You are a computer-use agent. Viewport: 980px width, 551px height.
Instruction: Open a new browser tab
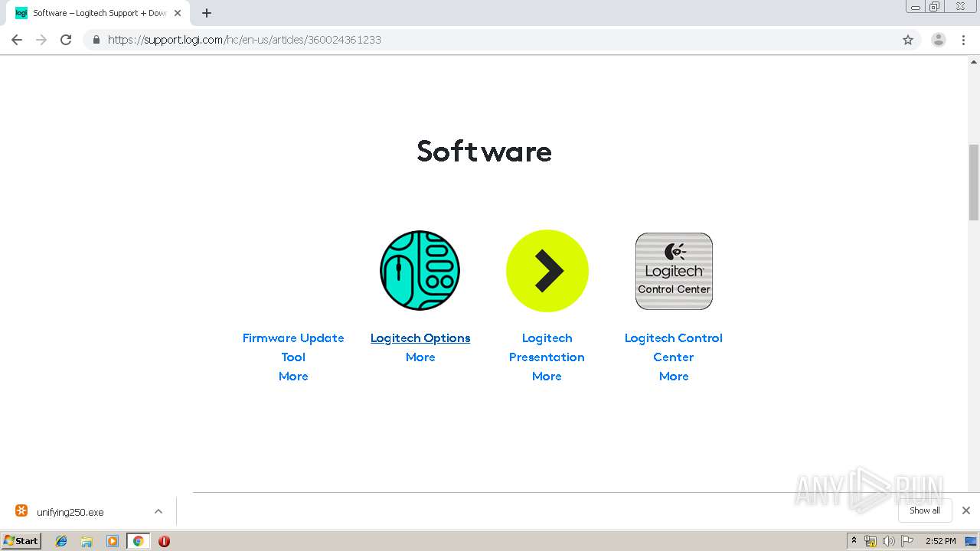click(207, 13)
